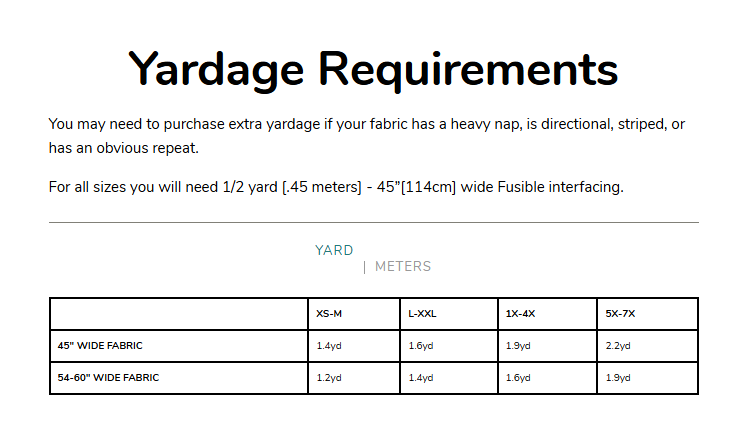Select the L-XXL column header

point(422,314)
